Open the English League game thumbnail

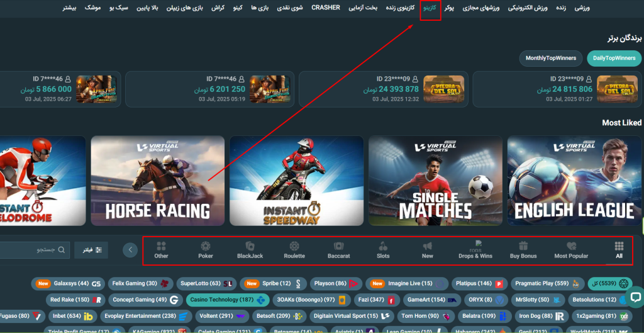pyautogui.click(x=574, y=181)
